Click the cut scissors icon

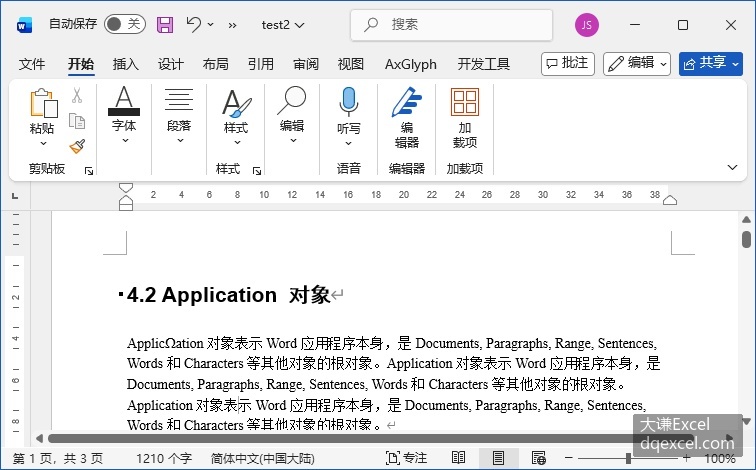pos(77,95)
